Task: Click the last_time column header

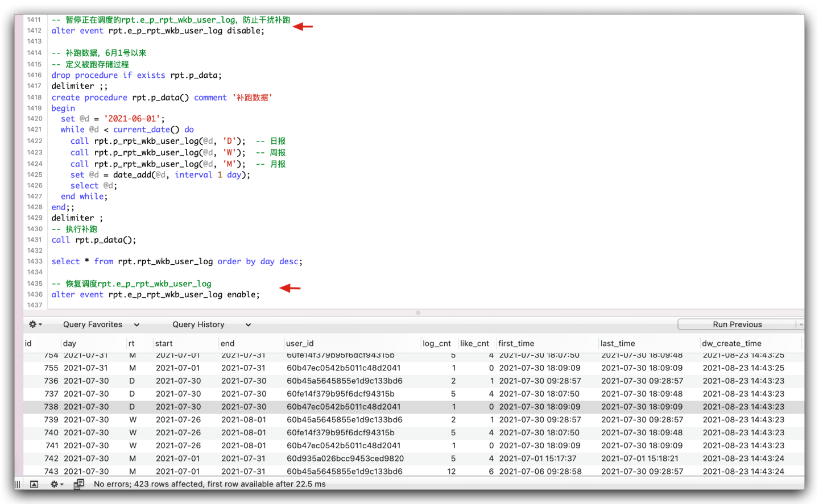Action: pos(648,343)
